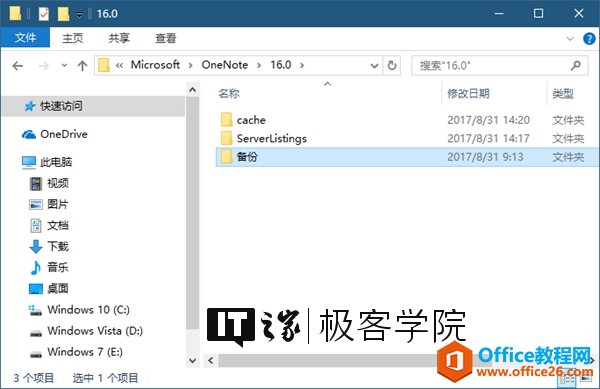Screen dimensions: 600x389
Task: Click OneNote in the address breadcrumb
Action: click(x=225, y=65)
